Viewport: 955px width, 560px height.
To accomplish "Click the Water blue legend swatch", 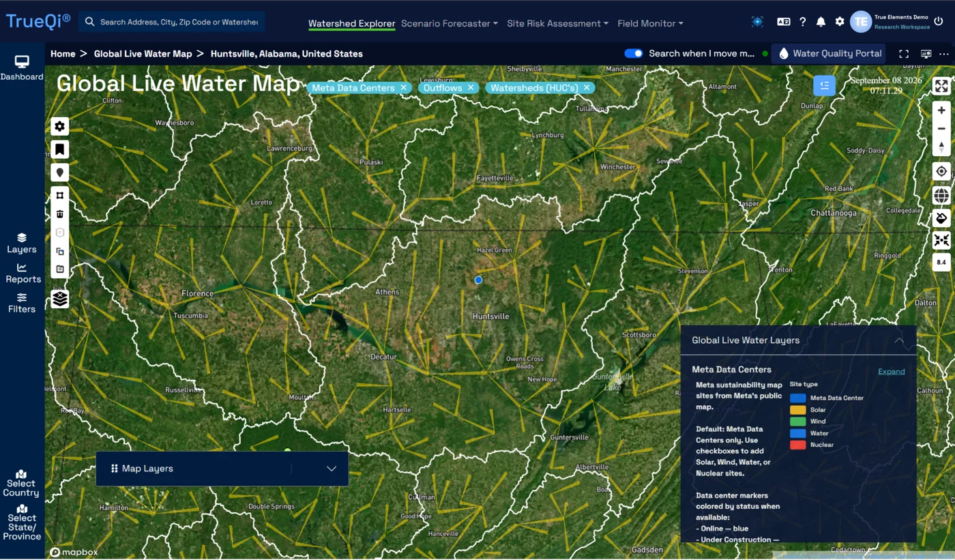I will [797, 433].
